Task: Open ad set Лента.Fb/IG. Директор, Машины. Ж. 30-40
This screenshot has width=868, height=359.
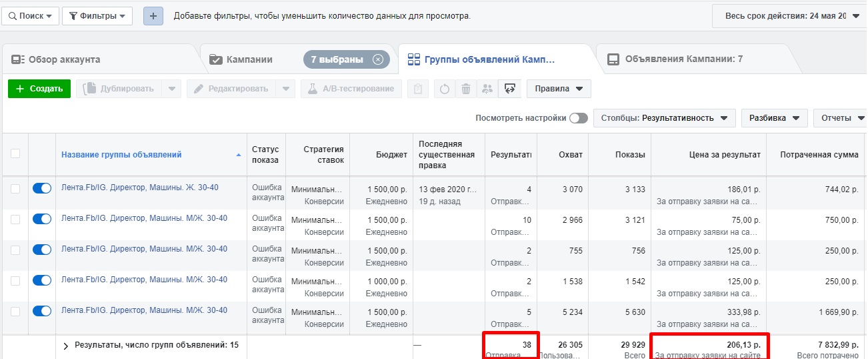Action: point(139,188)
